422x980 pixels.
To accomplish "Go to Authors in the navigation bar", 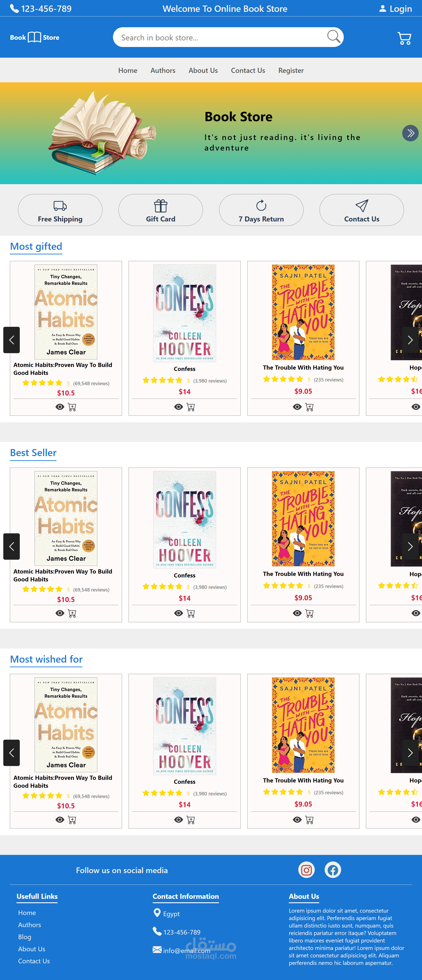I will pos(163,70).
